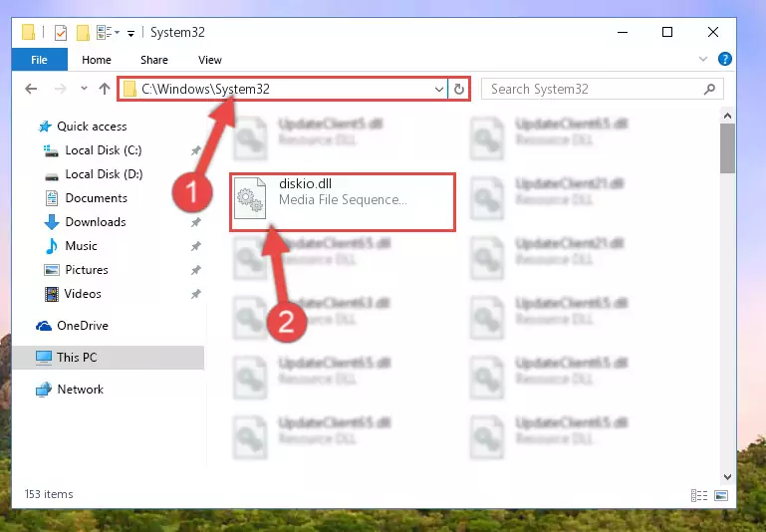Click the Search System32 box

point(602,89)
